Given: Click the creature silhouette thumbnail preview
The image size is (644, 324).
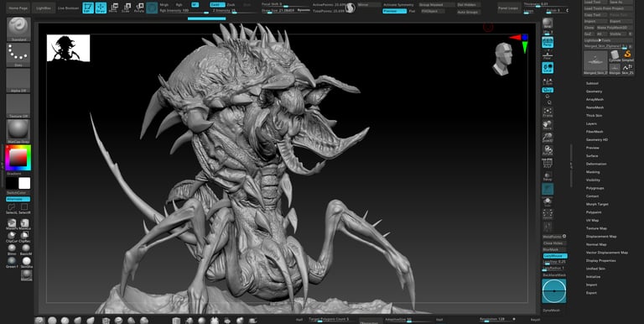Looking at the screenshot, I should coord(68,48).
